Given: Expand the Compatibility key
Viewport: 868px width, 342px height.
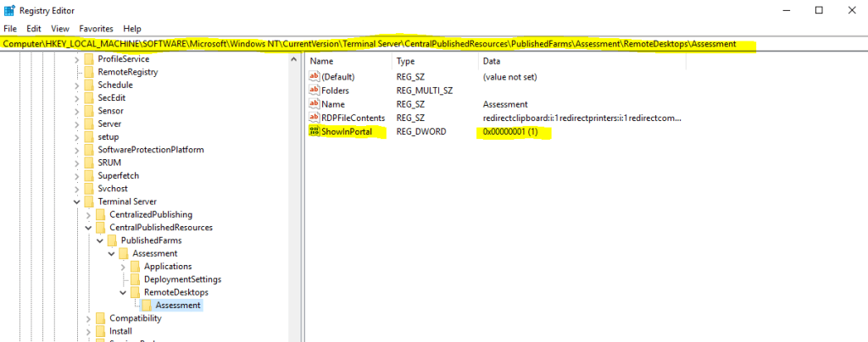Looking at the screenshot, I should tap(88, 318).
